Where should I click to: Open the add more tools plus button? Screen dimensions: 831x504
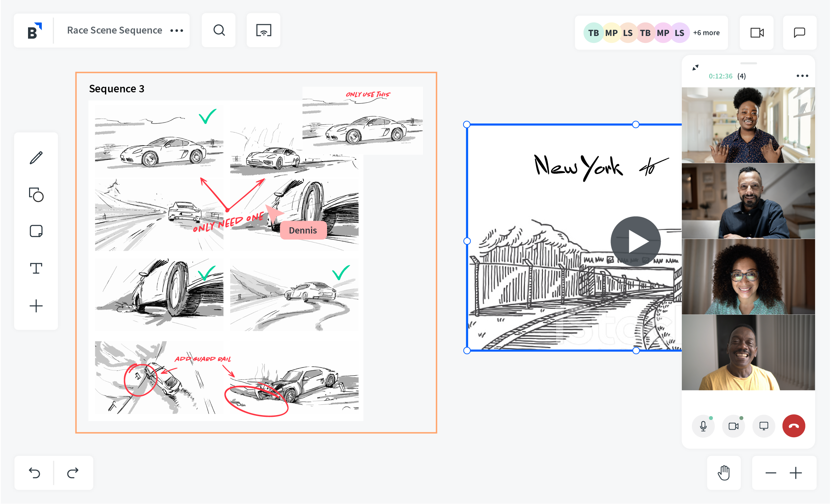[36, 306]
